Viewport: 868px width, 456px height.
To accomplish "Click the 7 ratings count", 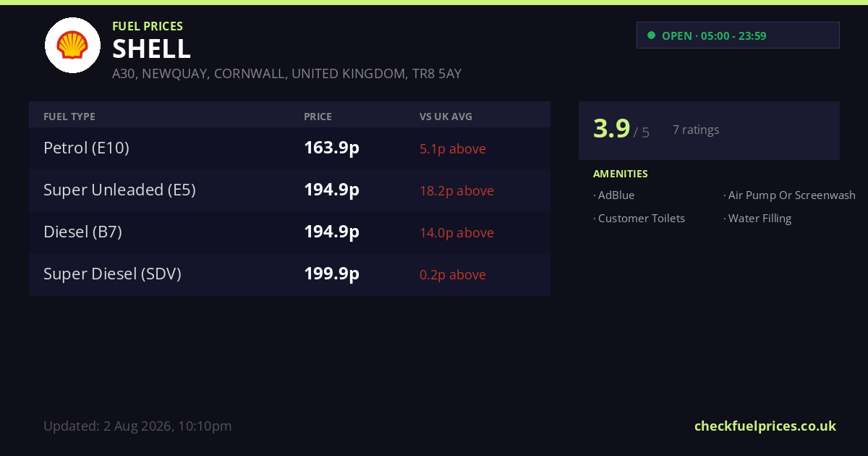I will point(696,130).
